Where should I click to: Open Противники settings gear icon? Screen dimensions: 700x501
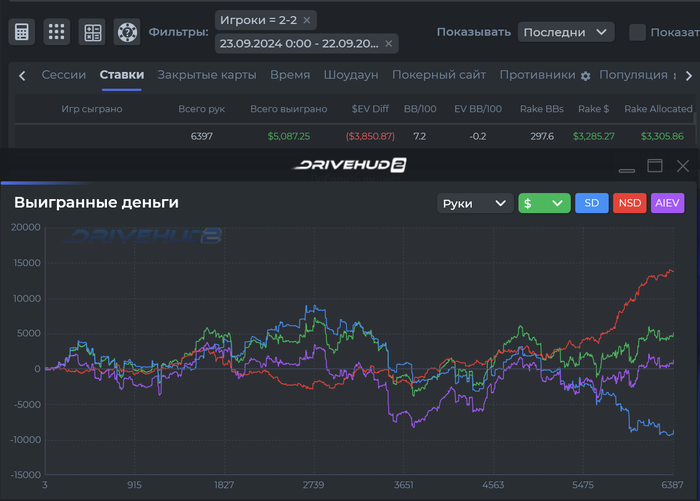tap(585, 76)
